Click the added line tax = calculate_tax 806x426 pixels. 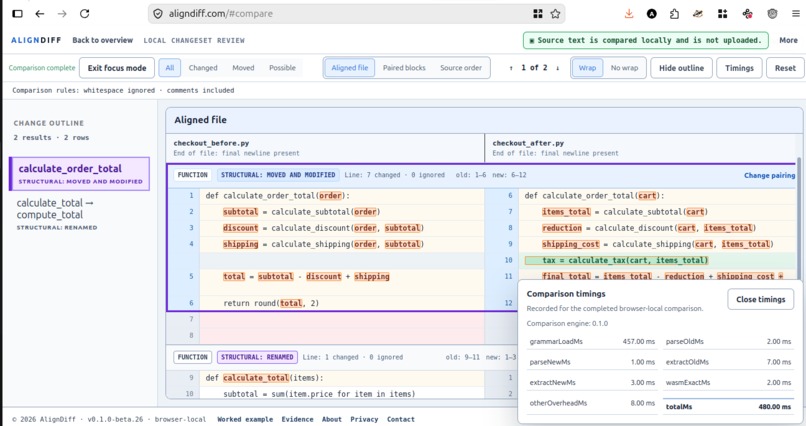[x=616, y=261]
